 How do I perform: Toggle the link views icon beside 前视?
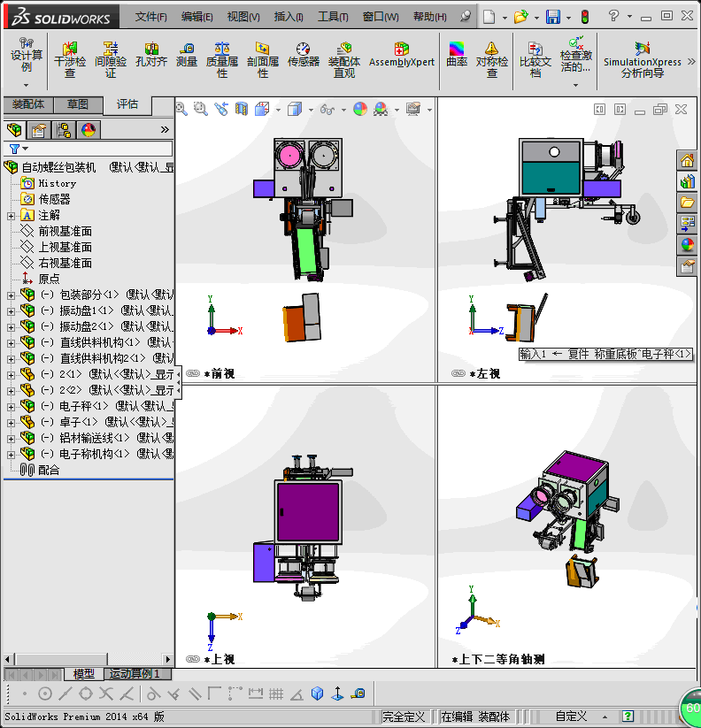[193, 373]
